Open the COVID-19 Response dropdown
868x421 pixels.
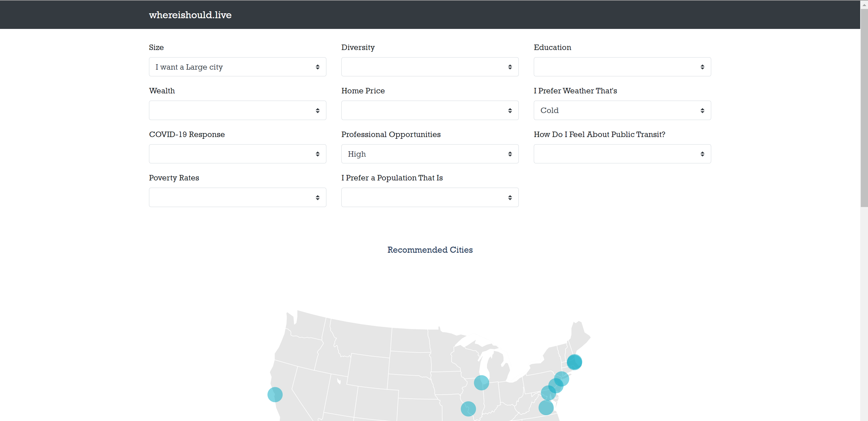tap(237, 154)
